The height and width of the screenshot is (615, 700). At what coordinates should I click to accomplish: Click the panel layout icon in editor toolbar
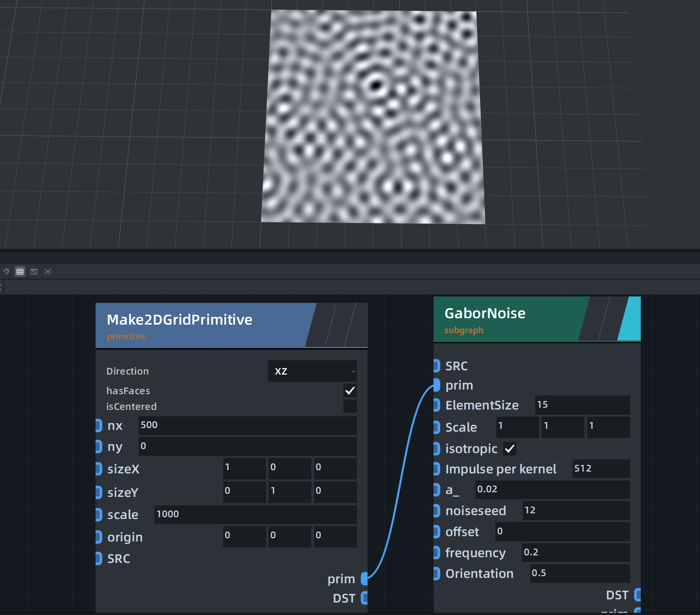pyautogui.click(x=34, y=272)
